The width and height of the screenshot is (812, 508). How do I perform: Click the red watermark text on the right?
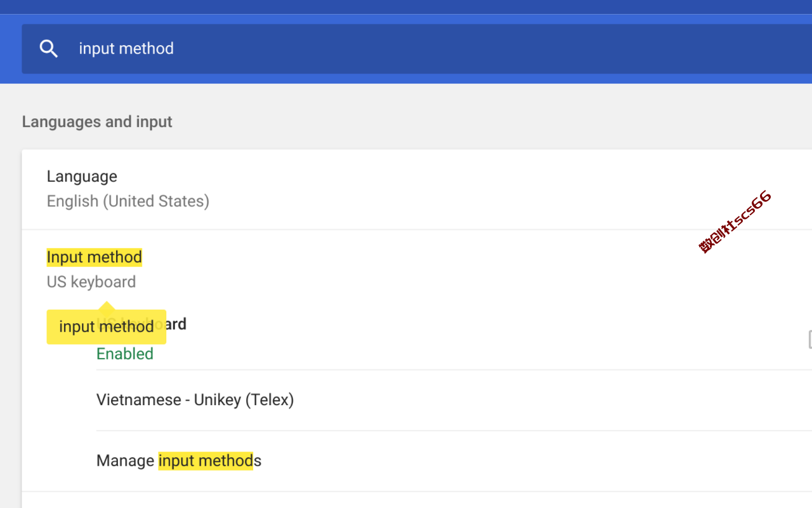click(x=735, y=222)
